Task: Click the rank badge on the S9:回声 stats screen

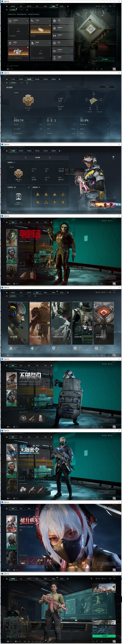Action: [28, 100]
